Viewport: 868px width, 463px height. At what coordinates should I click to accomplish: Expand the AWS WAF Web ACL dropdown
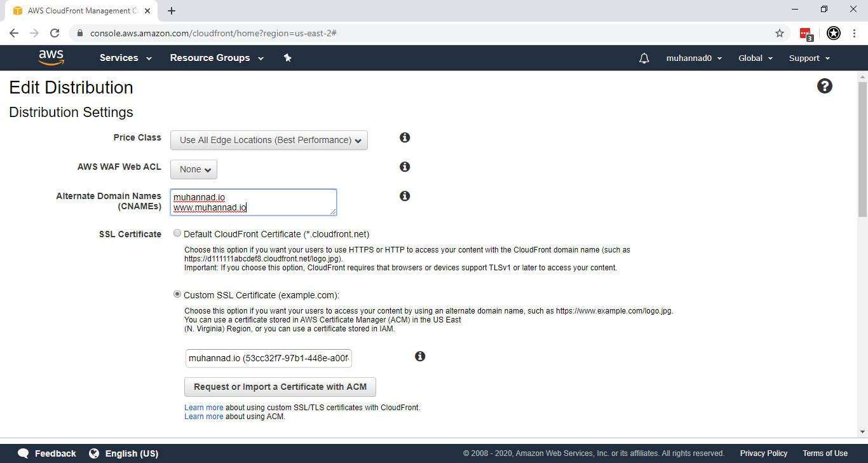click(x=193, y=169)
